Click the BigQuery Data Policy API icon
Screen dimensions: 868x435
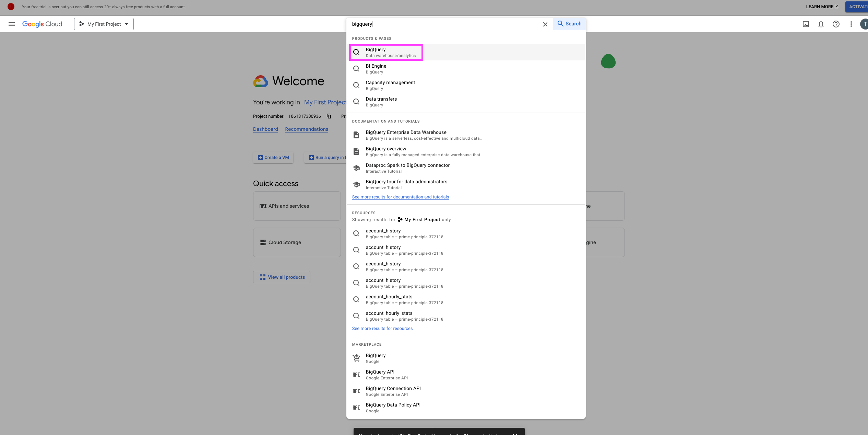(356, 408)
